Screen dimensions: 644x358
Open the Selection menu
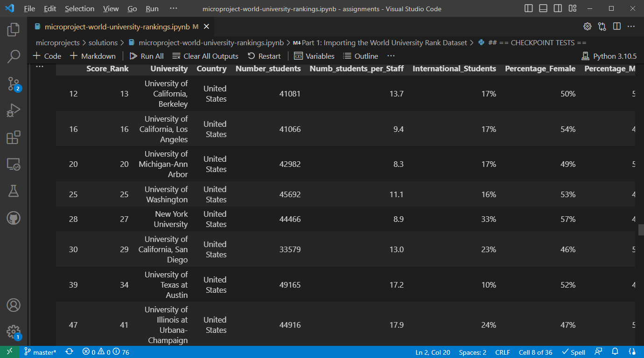[79, 9]
